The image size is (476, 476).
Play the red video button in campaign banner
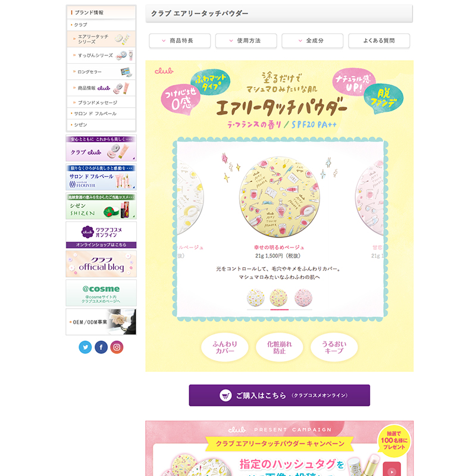coord(392,469)
